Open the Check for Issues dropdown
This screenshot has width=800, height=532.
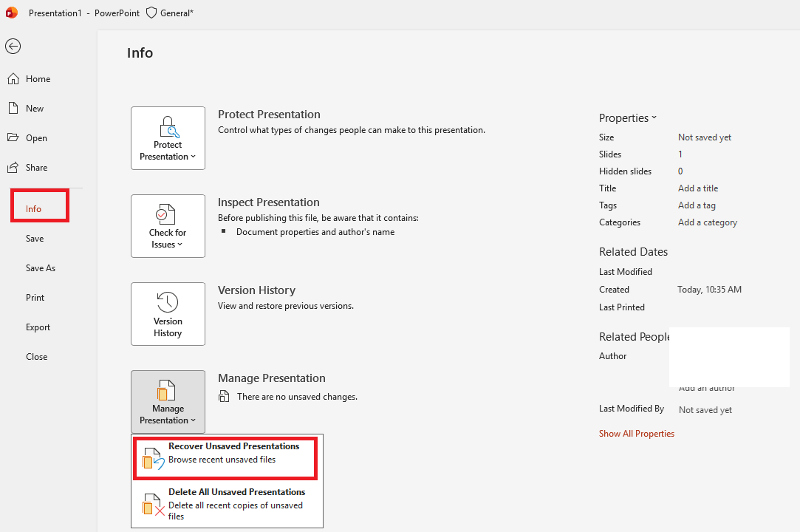point(168,225)
